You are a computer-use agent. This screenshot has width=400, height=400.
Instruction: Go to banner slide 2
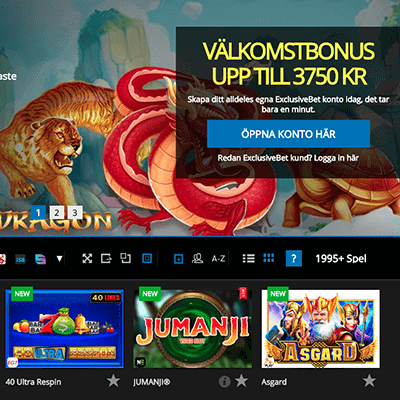(57, 212)
